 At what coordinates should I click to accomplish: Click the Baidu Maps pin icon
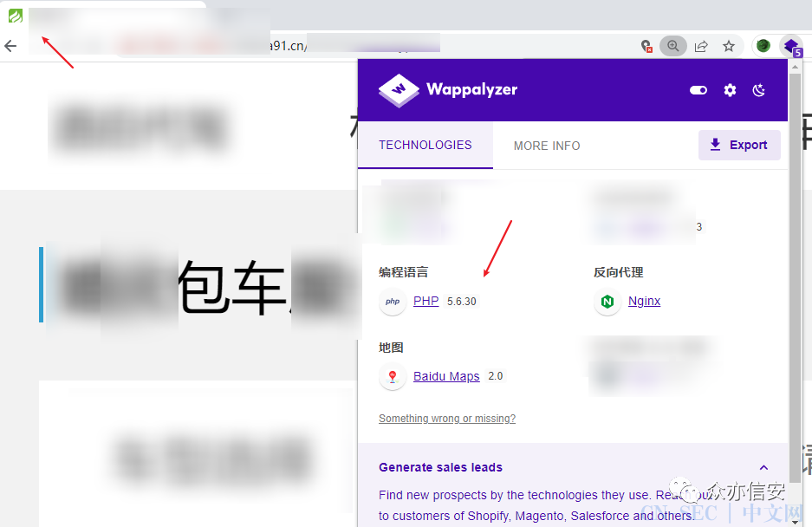(x=393, y=377)
